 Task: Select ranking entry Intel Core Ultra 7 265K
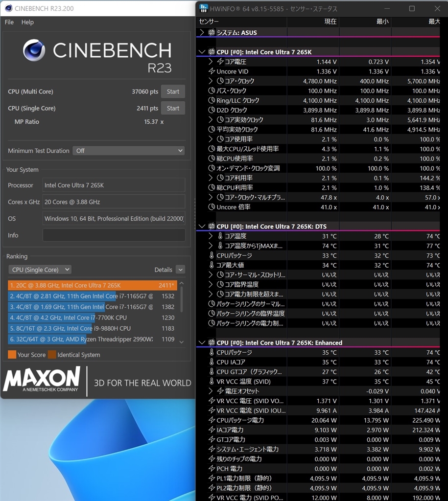[93, 285]
